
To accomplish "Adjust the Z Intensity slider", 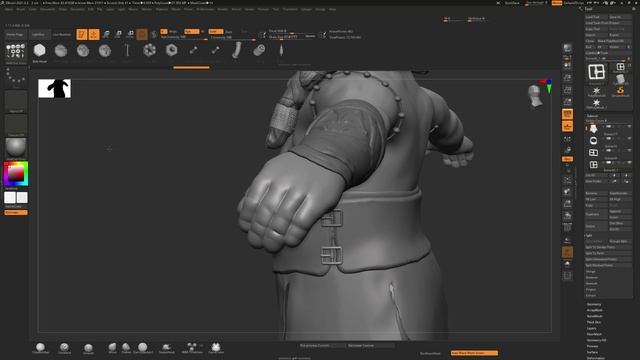I will click(232, 38).
